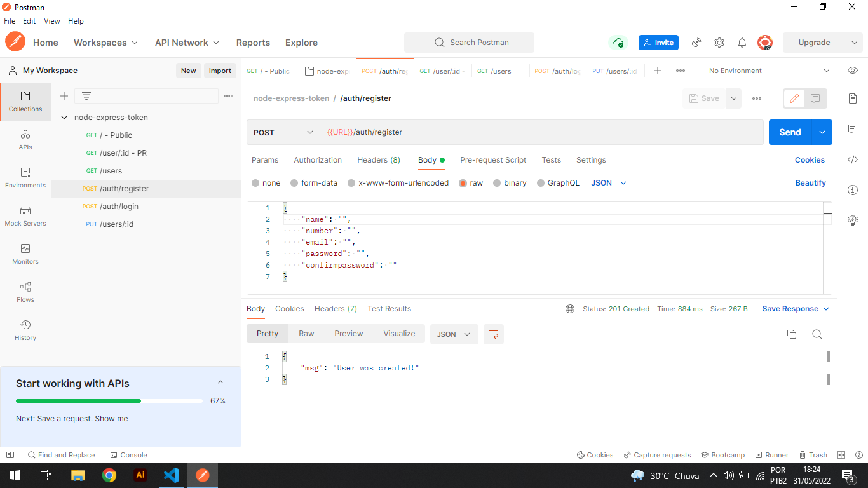This screenshot has width=868, height=488.
Task: Switch to the Headers (8) request tab
Action: (x=379, y=160)
